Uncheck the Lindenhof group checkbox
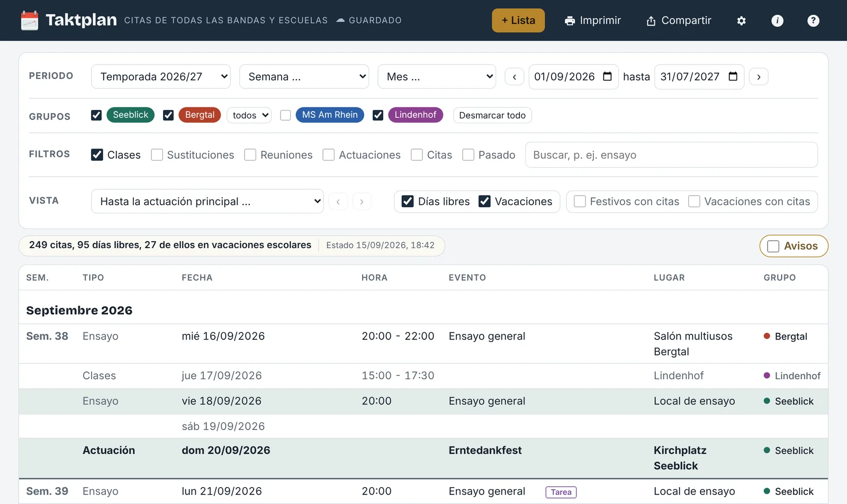Viewport: 847px width, 504px height. click(x=378, y=115)
